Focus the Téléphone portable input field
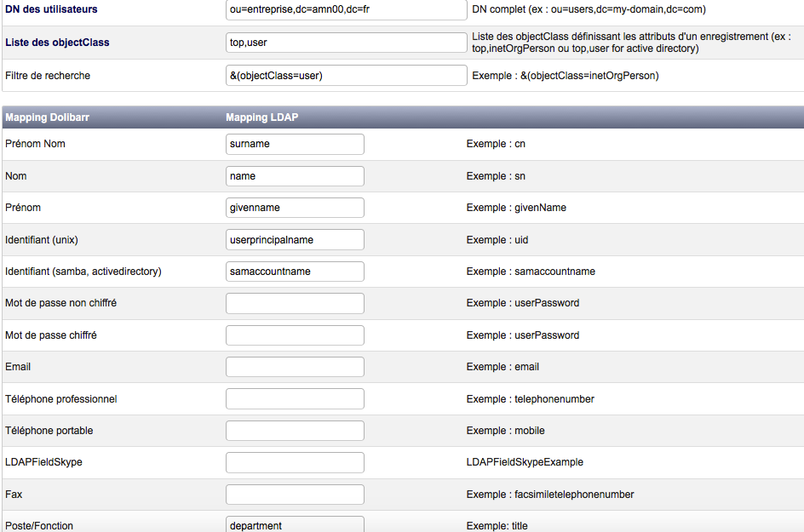 pyautogui.click(x=295, y=431)
